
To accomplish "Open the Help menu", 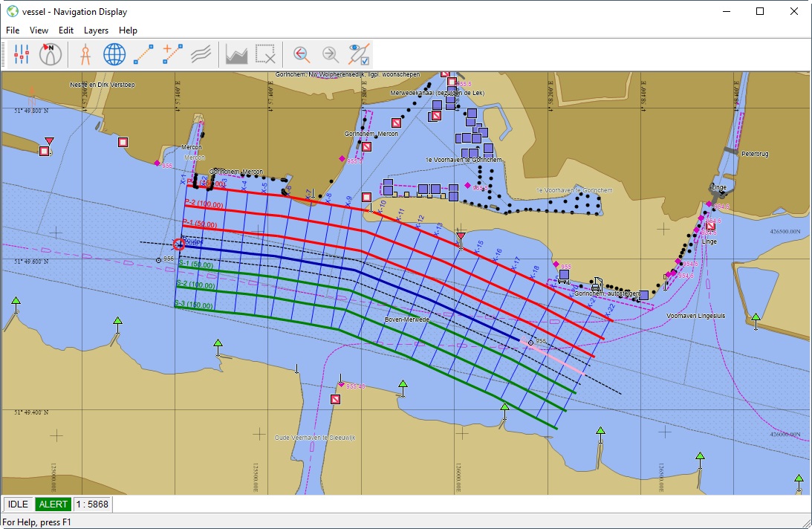I will click(128, 30).
